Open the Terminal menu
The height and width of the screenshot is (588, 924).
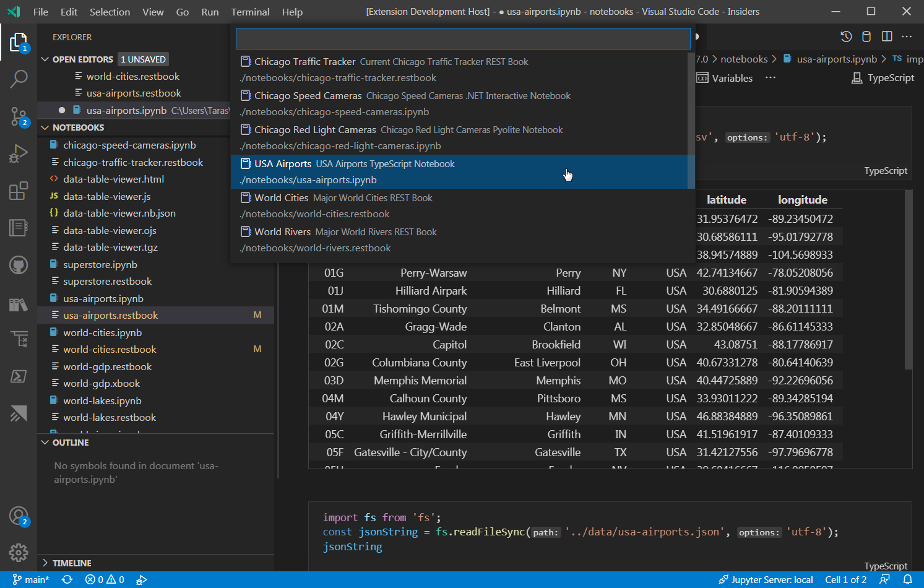(250, 12)
